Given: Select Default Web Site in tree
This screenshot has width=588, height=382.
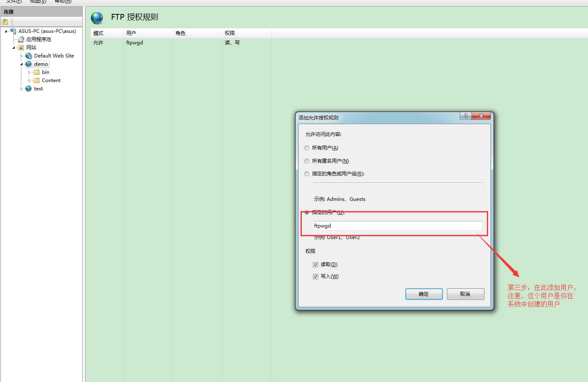Looking at the screenshot, I should click(54, 56).
